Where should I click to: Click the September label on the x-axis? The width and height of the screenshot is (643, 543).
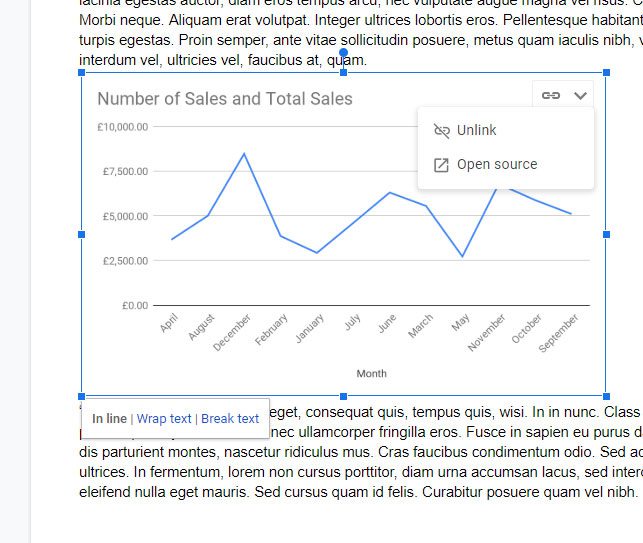click(559, 333)
